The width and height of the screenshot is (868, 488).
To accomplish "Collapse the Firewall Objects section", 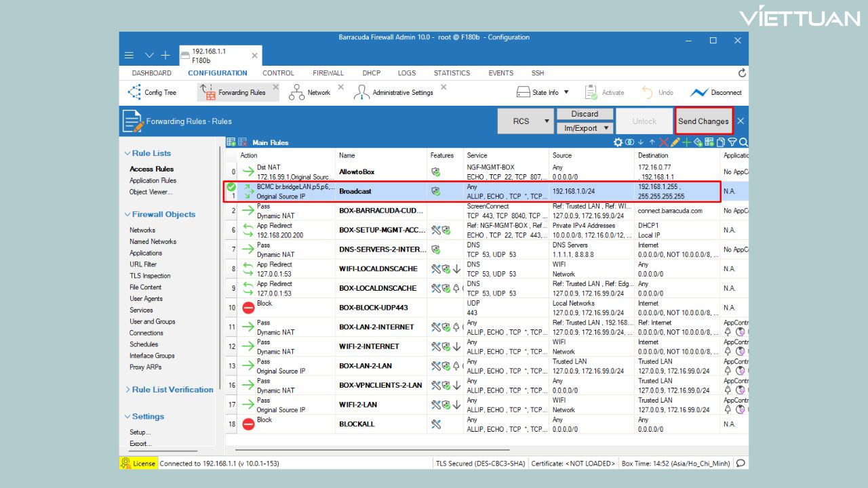I will [x=127, y=214].
